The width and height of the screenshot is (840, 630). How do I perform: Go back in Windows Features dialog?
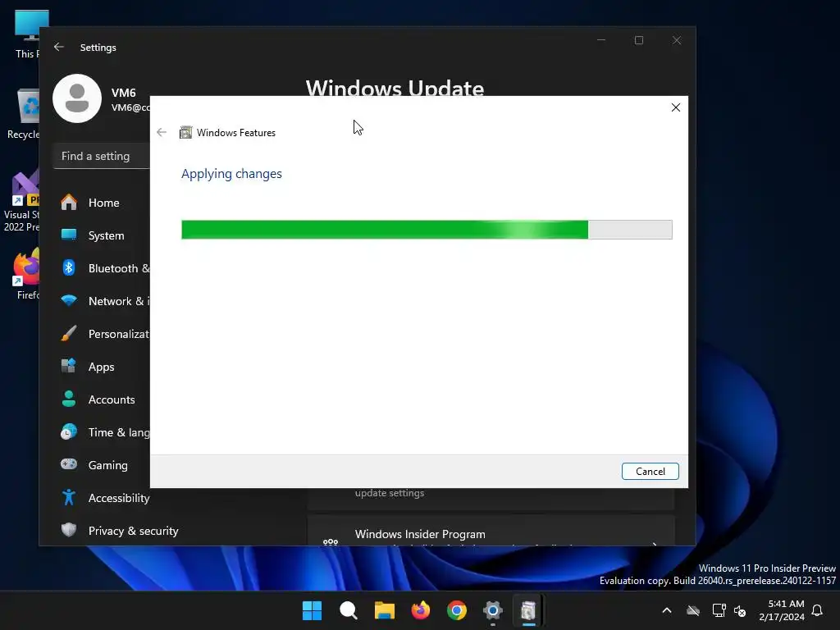162,132
